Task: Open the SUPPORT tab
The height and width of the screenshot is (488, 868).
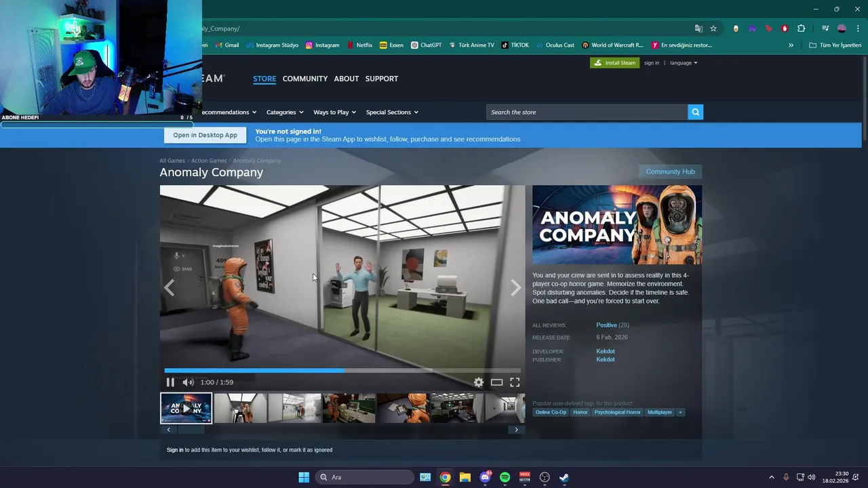Action: (x=382, y=79)
